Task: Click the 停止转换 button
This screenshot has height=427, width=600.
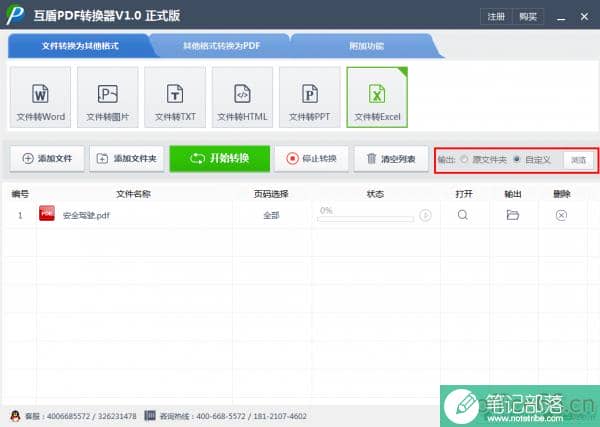Action: (311, 158)
